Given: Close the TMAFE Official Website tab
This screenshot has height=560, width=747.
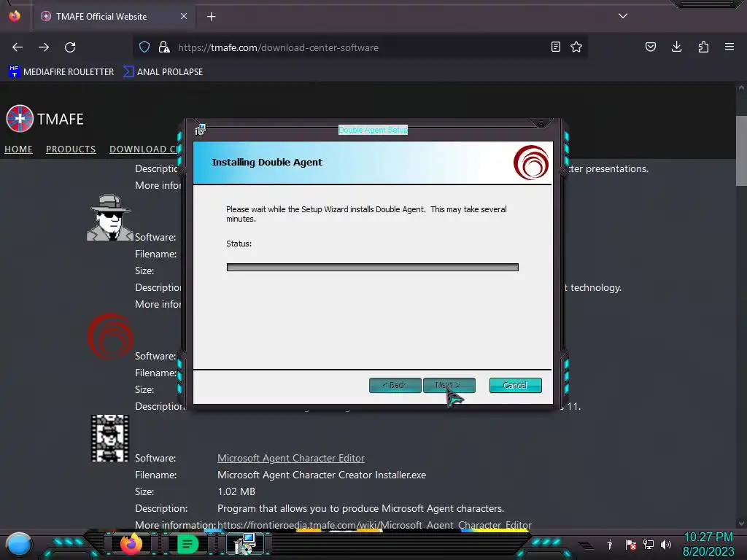Looking at the screenshot, I should [x=184, y=16].
